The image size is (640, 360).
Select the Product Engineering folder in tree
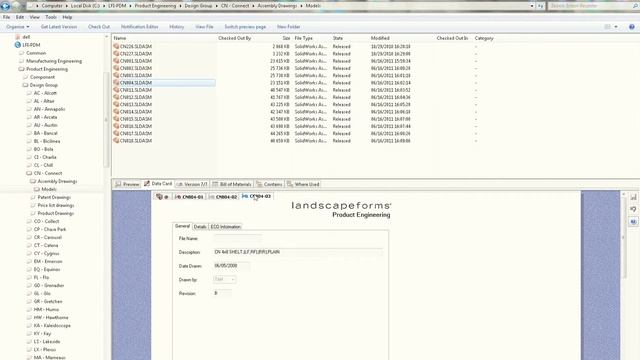coord(47,69)
